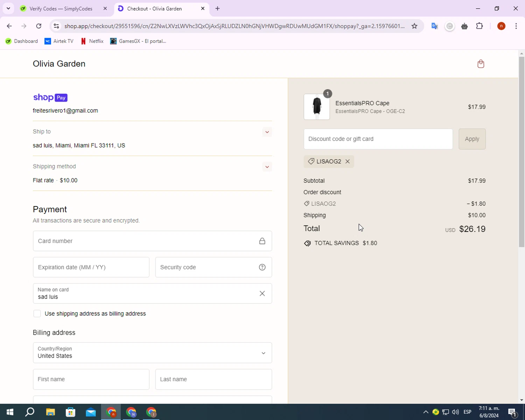Open Microsoft Store from taskbar

[71, 412]
